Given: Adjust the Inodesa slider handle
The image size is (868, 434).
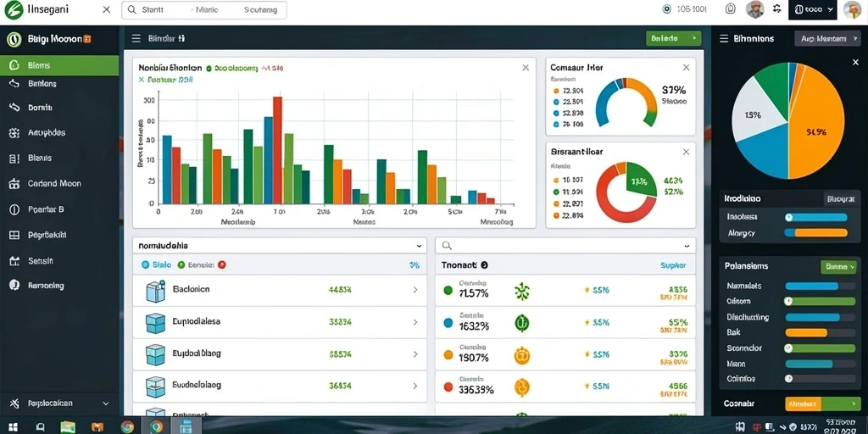Looking at the screenshot, I should point(789,218).
